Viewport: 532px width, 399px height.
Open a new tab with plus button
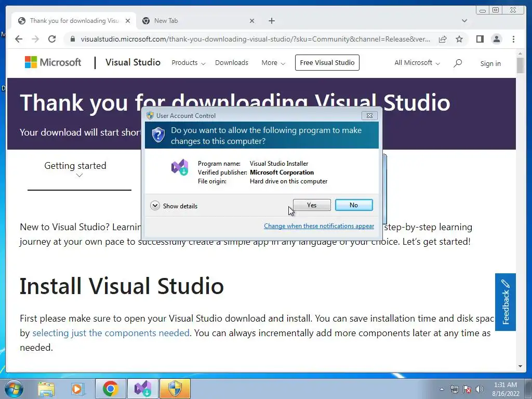pos(271,21)
